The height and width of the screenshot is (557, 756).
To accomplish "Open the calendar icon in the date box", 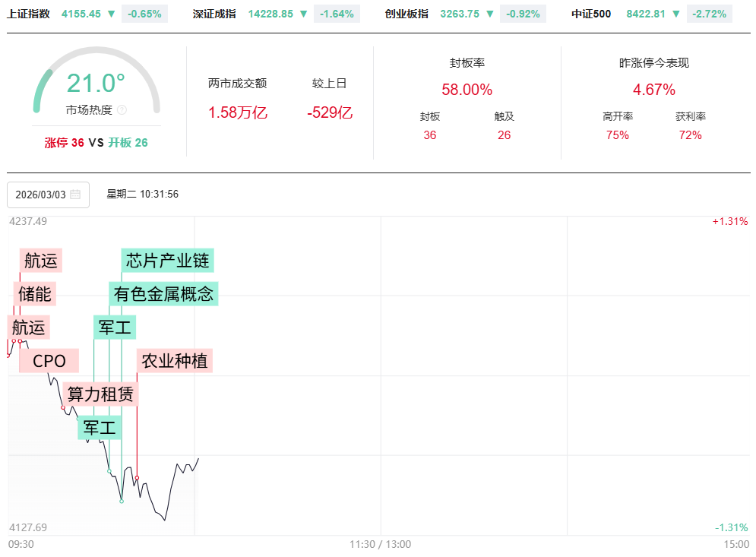I will (x=75, y=195).
